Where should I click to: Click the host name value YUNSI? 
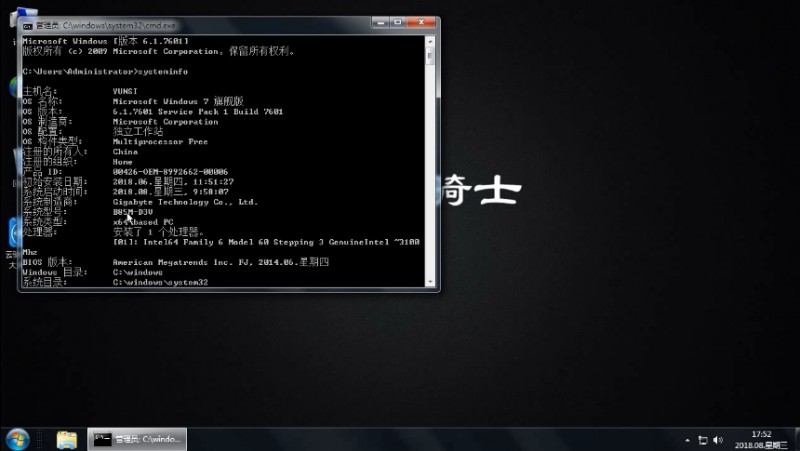[x=125, y=91]
